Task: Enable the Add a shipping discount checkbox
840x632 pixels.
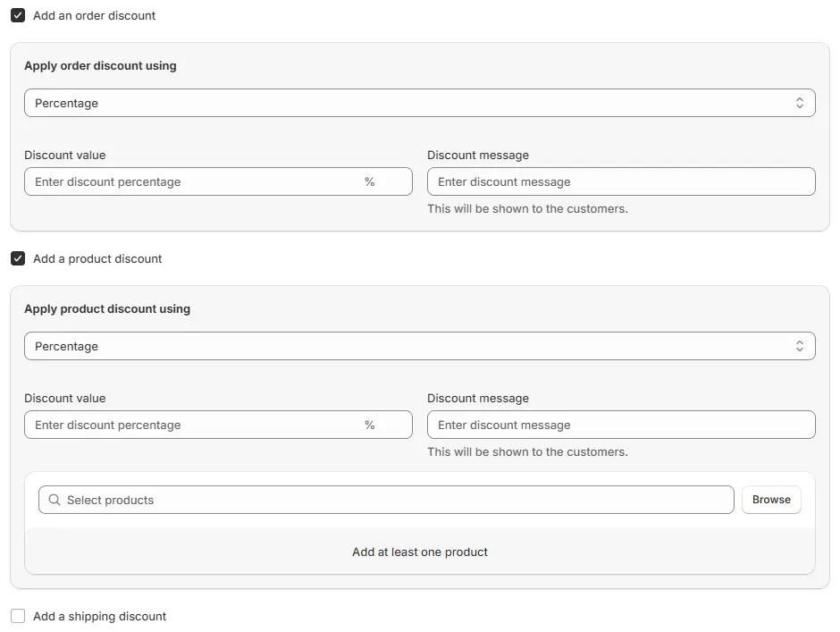Action: pyautogui.click(x=18, y=616)
